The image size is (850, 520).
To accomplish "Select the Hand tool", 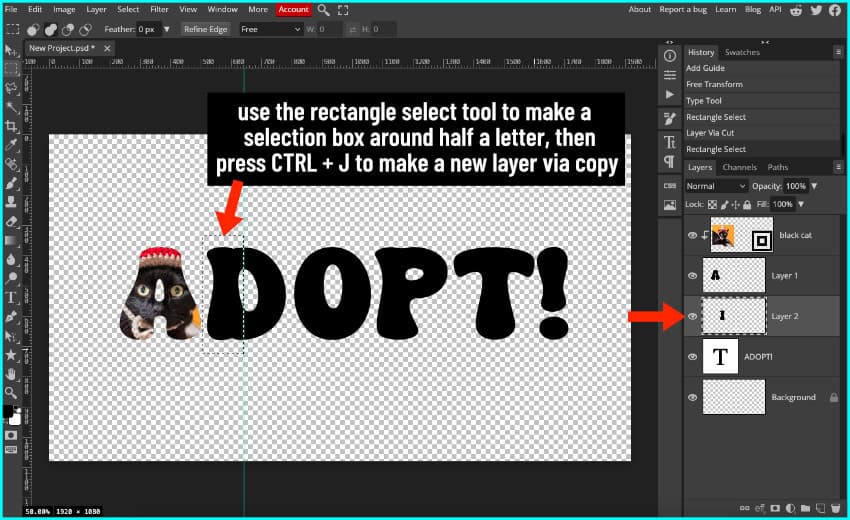I will click(x=11, y=374).
